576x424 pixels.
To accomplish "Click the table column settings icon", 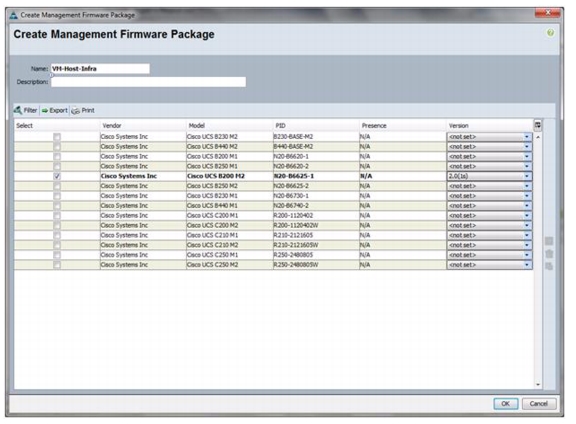I will point(537,125).
